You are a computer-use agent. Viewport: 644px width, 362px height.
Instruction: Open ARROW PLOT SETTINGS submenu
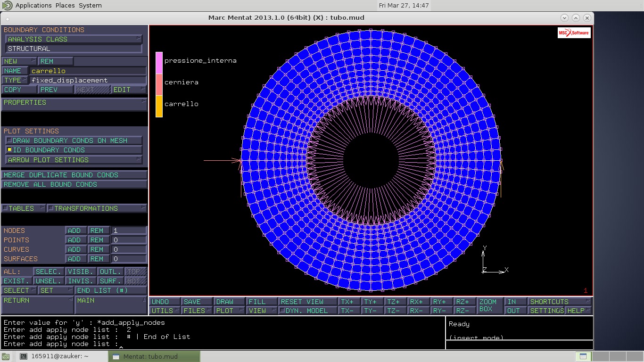click(73, 160)
